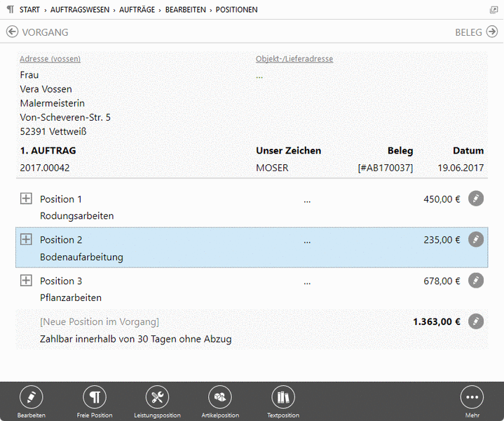Image resolution: width=504 pixels, height=421 pixels.
Task: Click the 'Unser Zeichen' column header
Action: [x=288, y=151]
